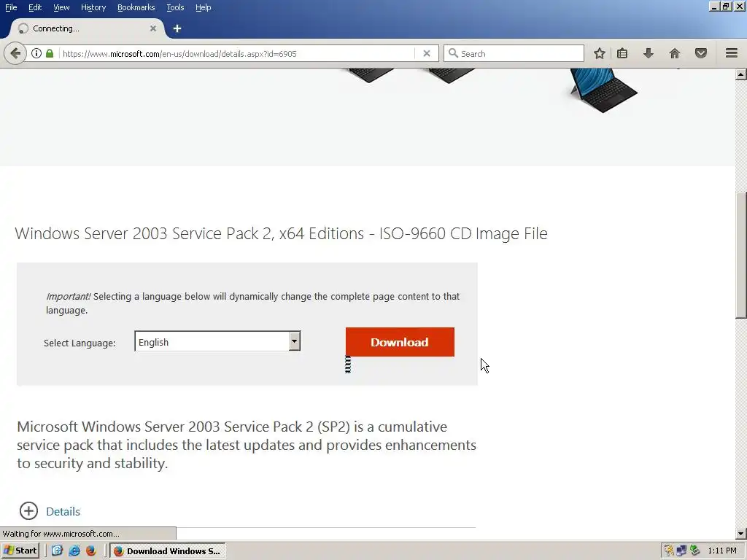Click 'Waiting for www.microsoft.com...' status text
Screen dimensions: 747x560
(x=61, y=534)
